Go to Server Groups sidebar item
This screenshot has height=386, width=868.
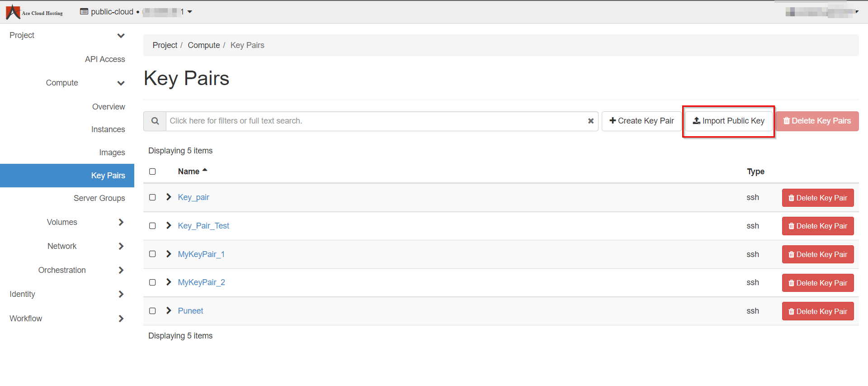click(99, 198)
